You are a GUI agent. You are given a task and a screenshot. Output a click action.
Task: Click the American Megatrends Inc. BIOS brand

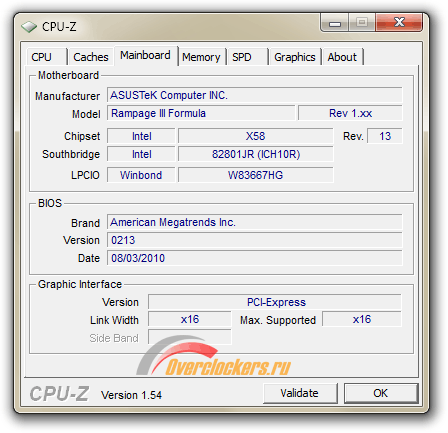pos(255,222)
